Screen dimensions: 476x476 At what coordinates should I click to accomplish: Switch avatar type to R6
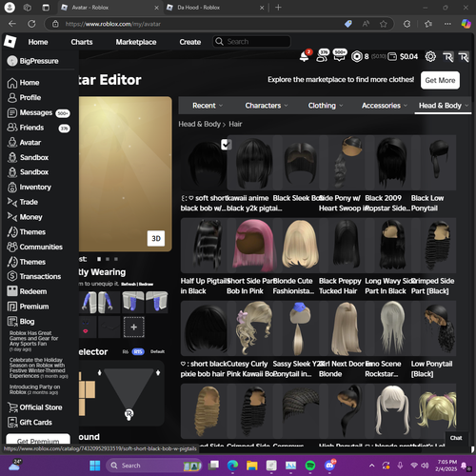tap(126, 351)
